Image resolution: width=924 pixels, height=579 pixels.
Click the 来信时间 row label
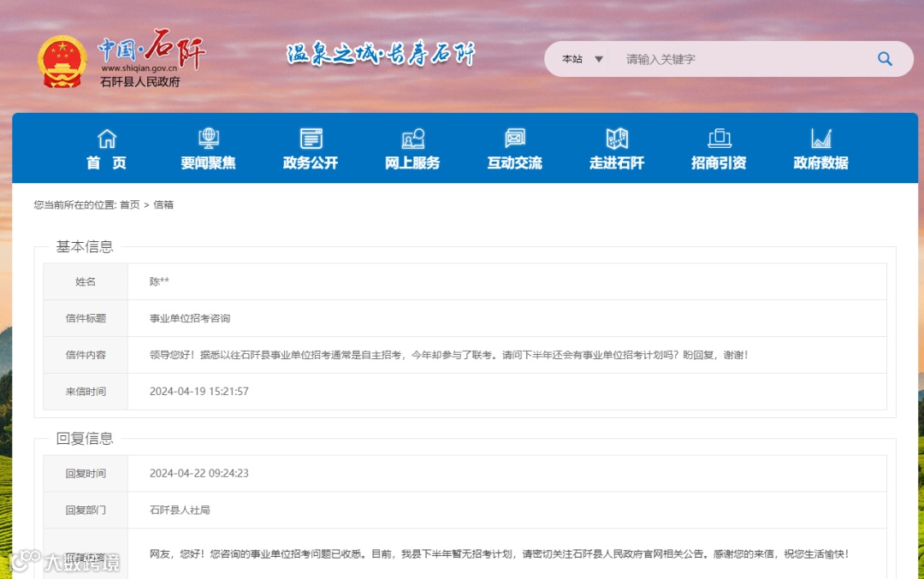tap(86, 391)
